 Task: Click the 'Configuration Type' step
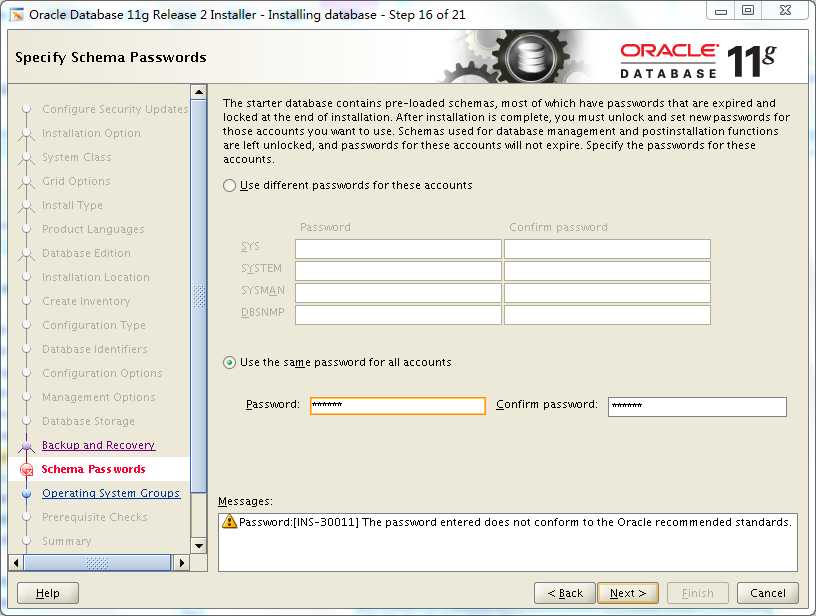tap(94, 325)
